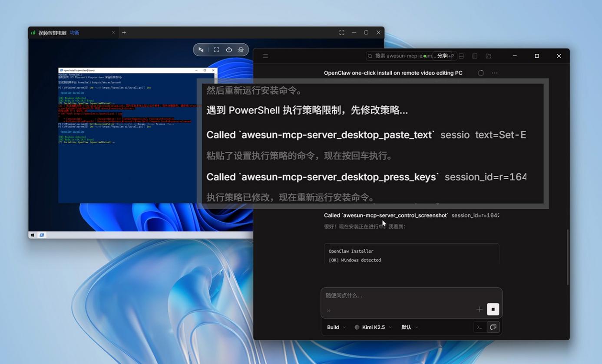Open the three-dot session options menu
This screenshot has width=602, height=364.
click(495, 73)
